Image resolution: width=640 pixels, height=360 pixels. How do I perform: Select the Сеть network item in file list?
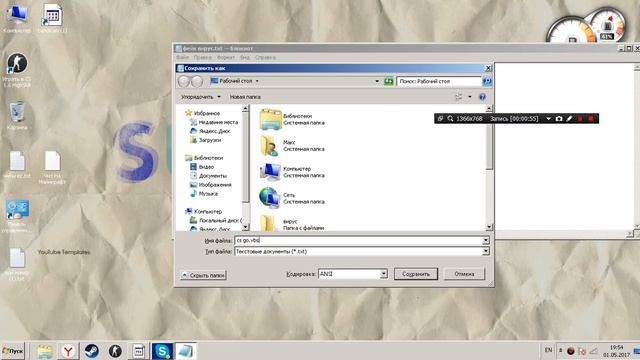click(x=292, y=198)
